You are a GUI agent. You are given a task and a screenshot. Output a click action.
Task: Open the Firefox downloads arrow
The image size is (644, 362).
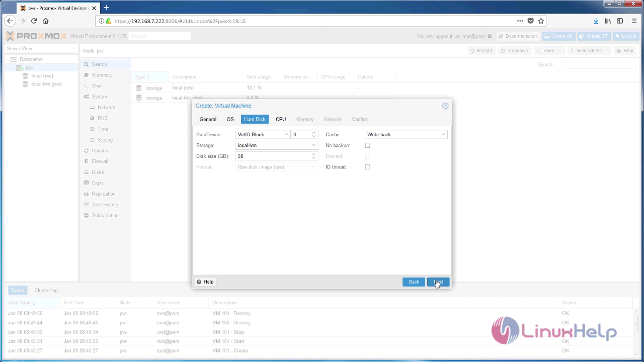[x=596, y=21]
